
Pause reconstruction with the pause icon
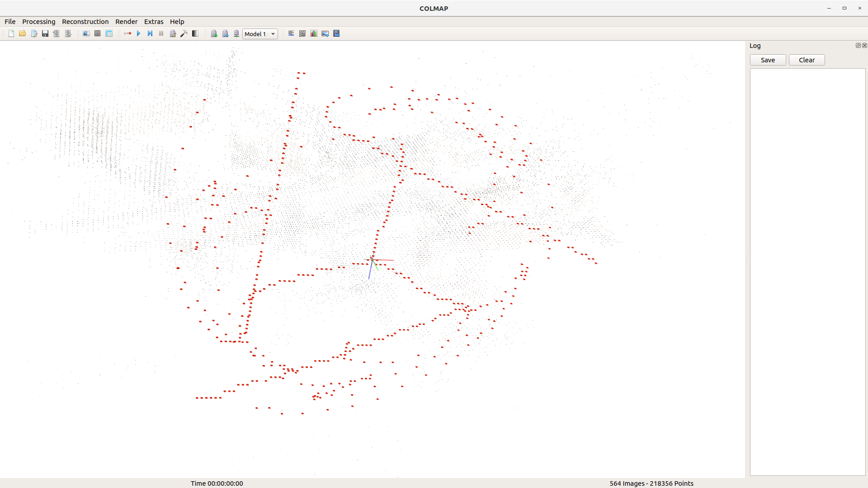coord(161,33)
